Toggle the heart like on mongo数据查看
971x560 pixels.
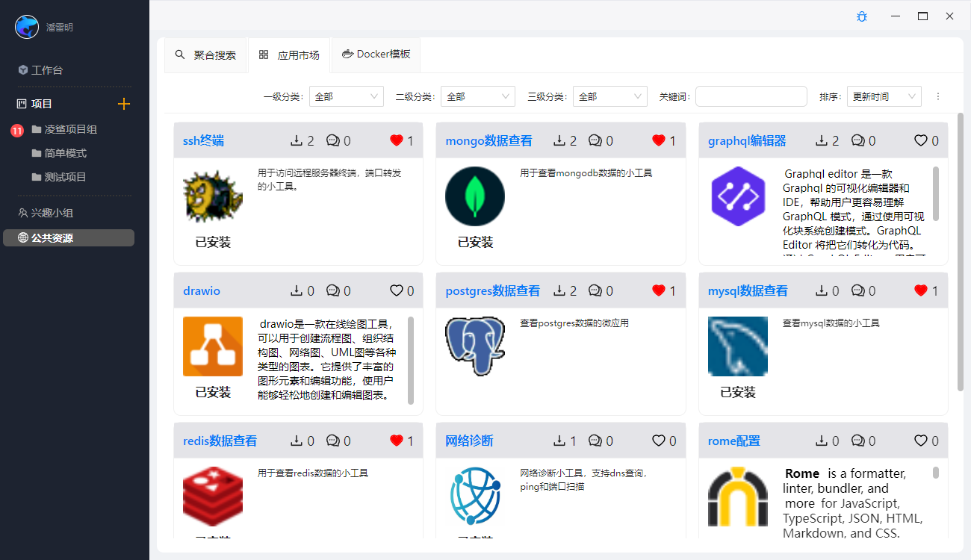(x=658, y=140)
